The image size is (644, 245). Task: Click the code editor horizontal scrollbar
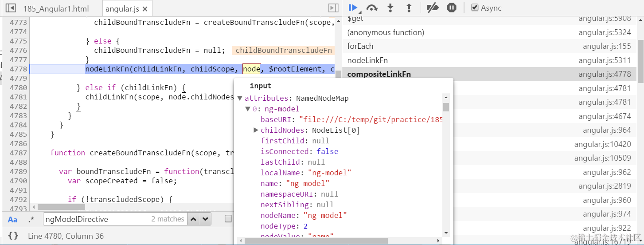(61, 207)
